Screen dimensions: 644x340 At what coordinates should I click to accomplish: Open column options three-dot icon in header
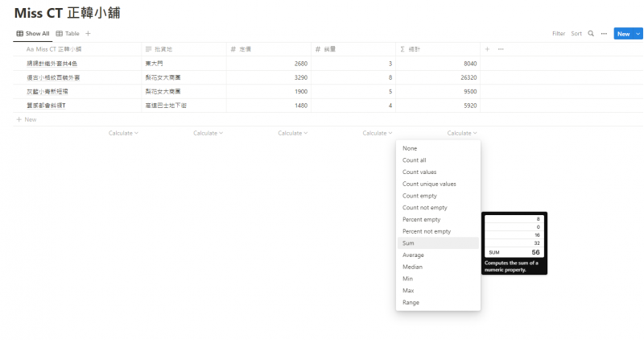tap(501, 49)
